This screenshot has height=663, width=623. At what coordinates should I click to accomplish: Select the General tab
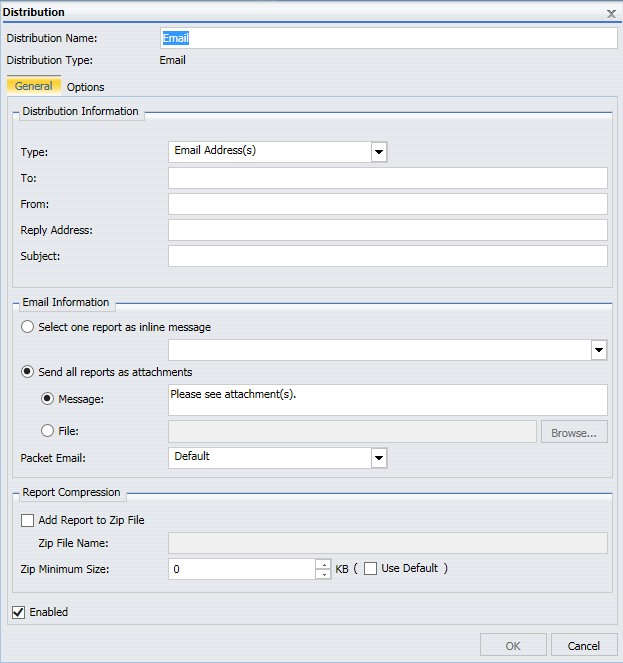(x=34, y=86)
